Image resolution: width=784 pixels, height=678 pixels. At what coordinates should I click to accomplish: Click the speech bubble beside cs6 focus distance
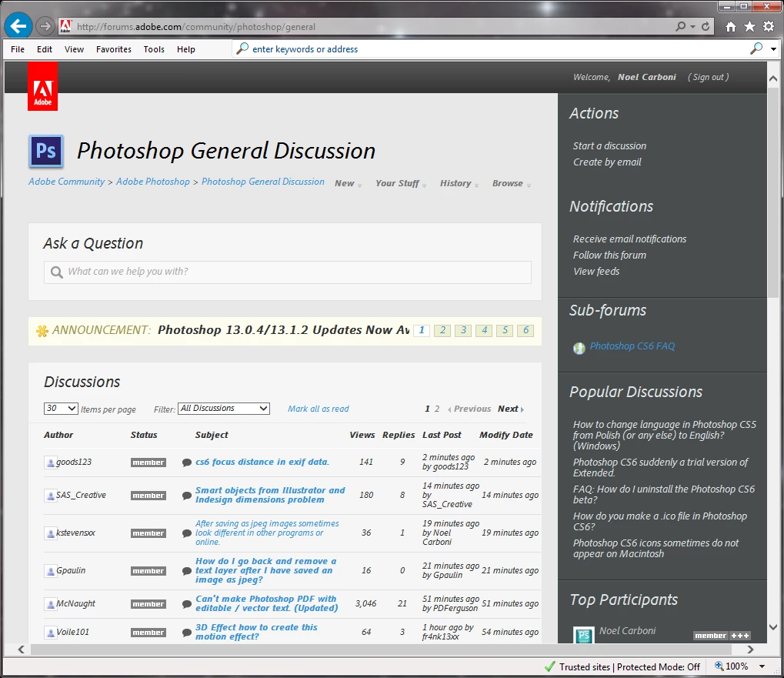point(187,463)
